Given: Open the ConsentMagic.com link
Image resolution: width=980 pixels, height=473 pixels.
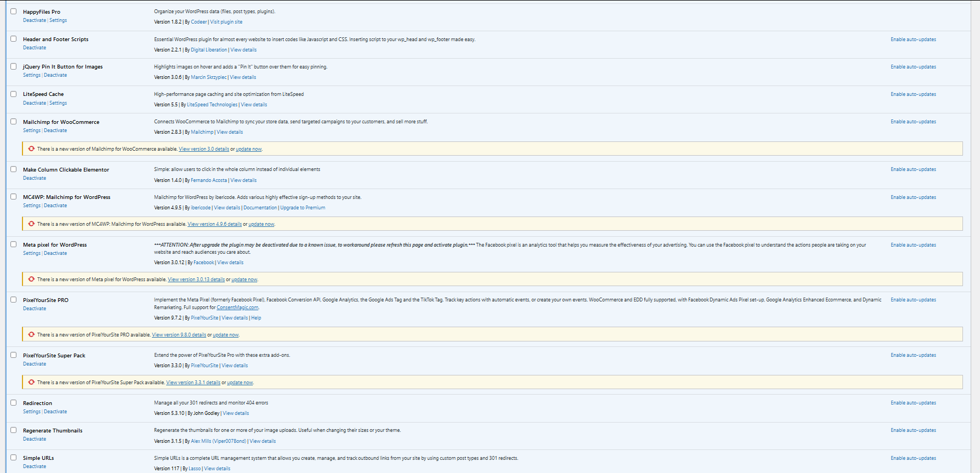Looking at the screenshot, I should point(237,307).
